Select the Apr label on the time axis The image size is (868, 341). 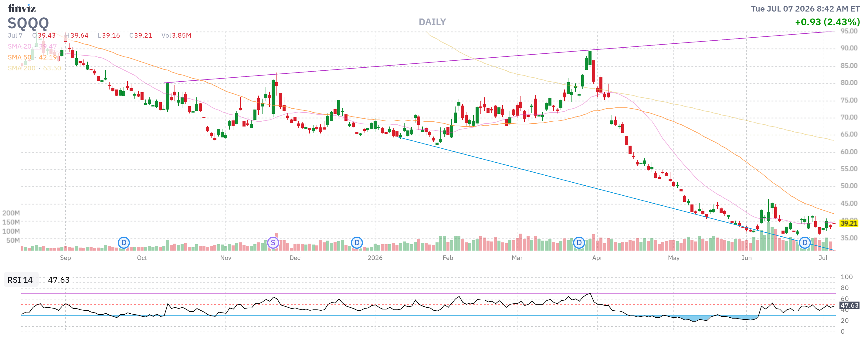coord(597,258)
